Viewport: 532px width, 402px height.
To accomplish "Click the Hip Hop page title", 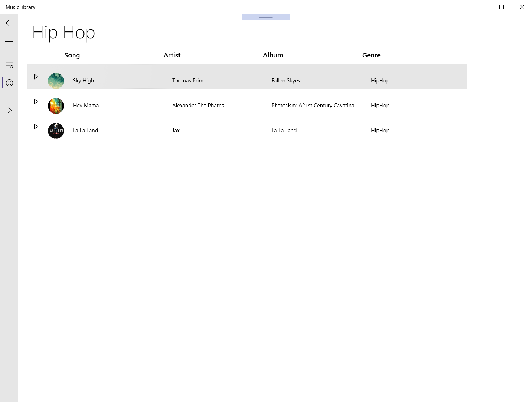I will pyautogui.click(x=63, y=33).
